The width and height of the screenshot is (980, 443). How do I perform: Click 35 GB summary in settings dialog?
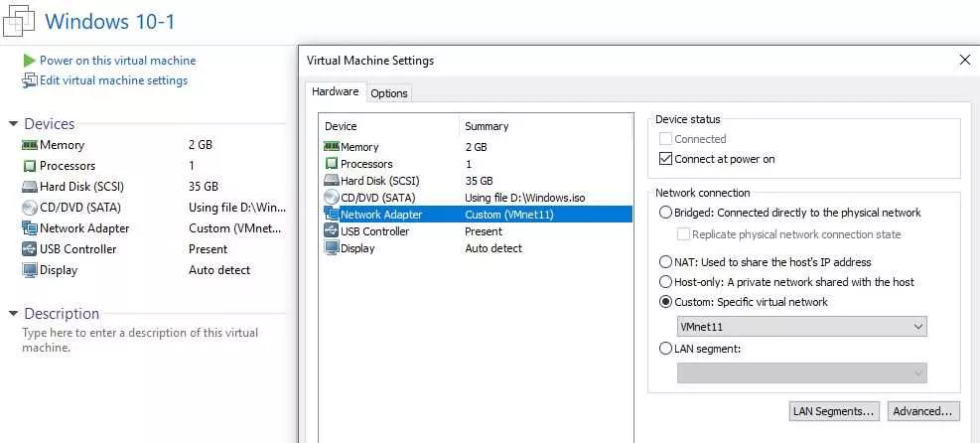(x=479, y=181)
